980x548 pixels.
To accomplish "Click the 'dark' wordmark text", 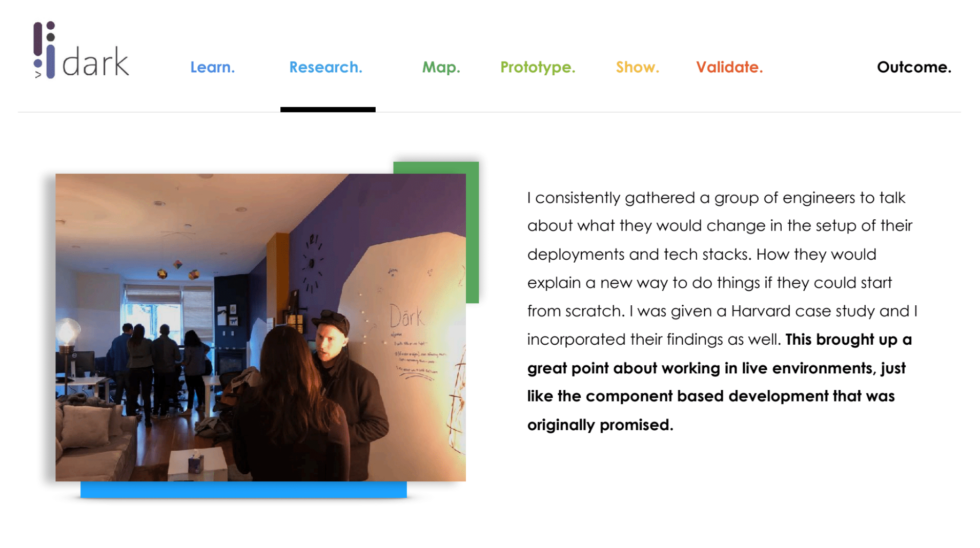I will click(x=96, y=62).
